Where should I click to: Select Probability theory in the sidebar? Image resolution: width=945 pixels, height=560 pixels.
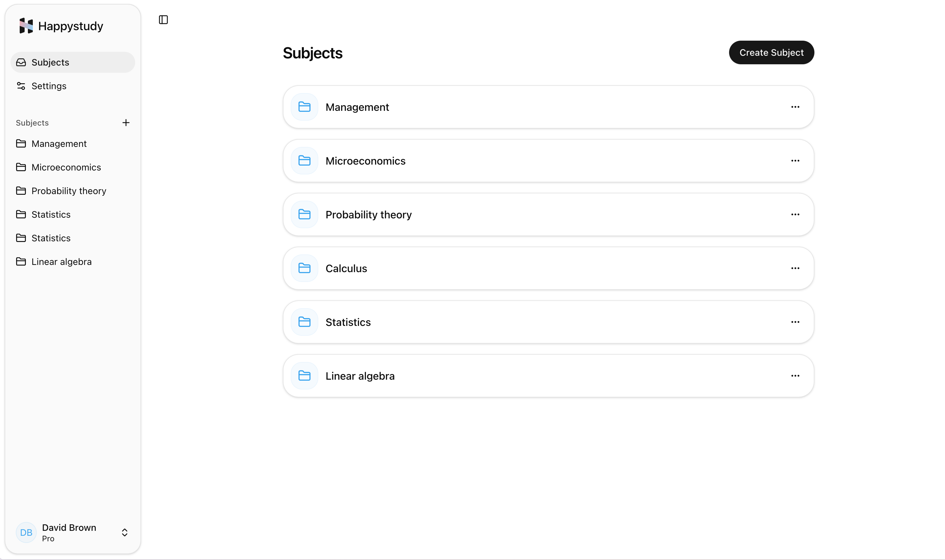pyautogui.click(x=69, y=190)
